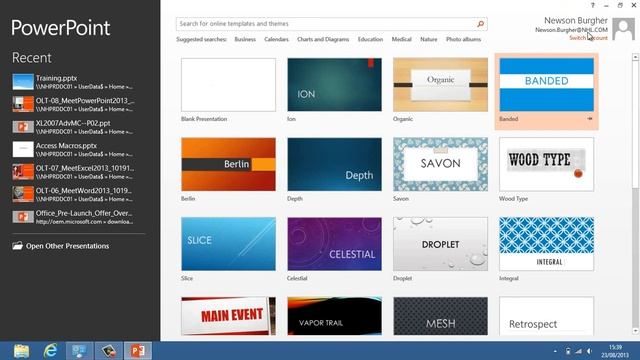
Task: Open OLT-08_MeetPowerPoint2013 file icon
Action: coord(23,104)
